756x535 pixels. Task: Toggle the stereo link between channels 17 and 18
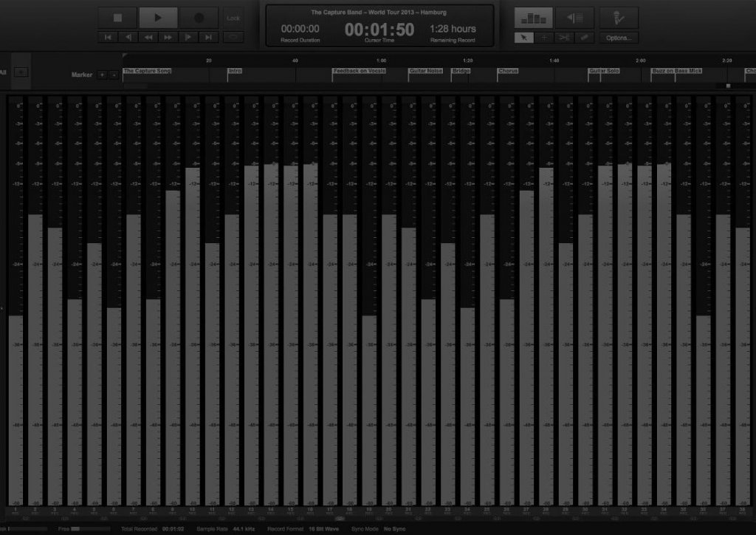[340, 519]
